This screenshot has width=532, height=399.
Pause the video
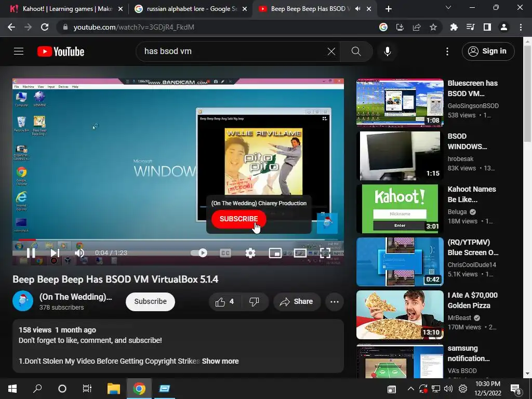31,253
